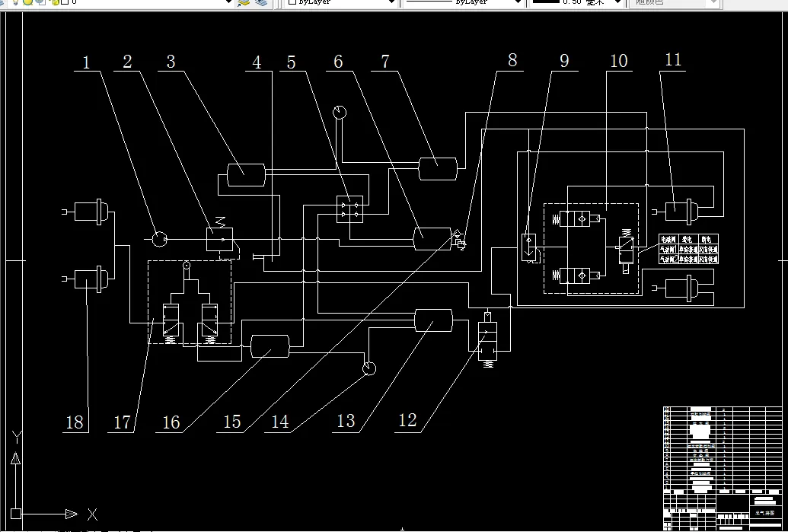Select the pressure regulator box of part 2

tap(219, 239)
